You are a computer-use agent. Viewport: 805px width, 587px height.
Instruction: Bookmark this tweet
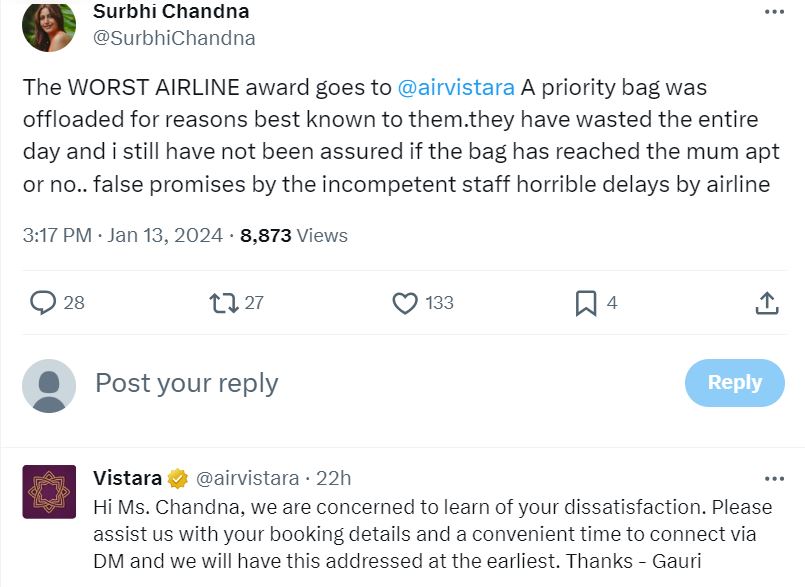point(586,302)
